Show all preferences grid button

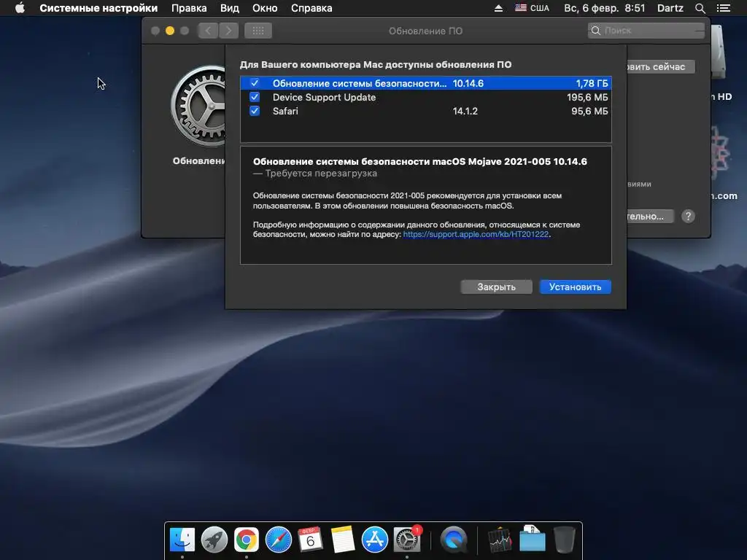click(x=258, y=31)
